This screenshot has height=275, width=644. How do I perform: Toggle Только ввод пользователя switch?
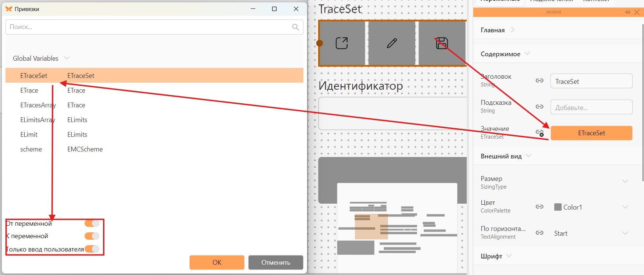[92, 249]
